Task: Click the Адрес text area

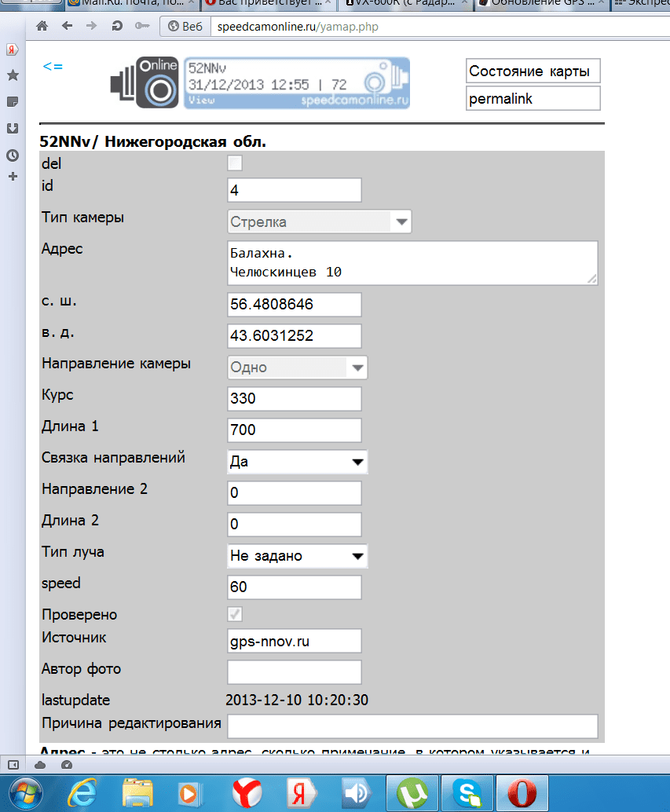Action: [x=412, y=262]
